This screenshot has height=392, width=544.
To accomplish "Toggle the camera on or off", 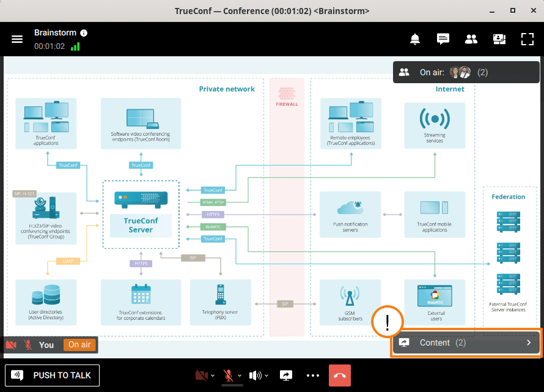I will point(202,375).
